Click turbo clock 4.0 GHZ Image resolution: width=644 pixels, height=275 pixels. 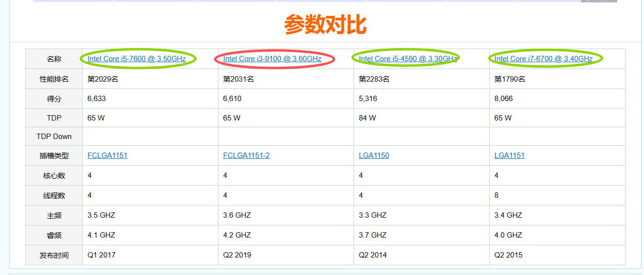508,235
